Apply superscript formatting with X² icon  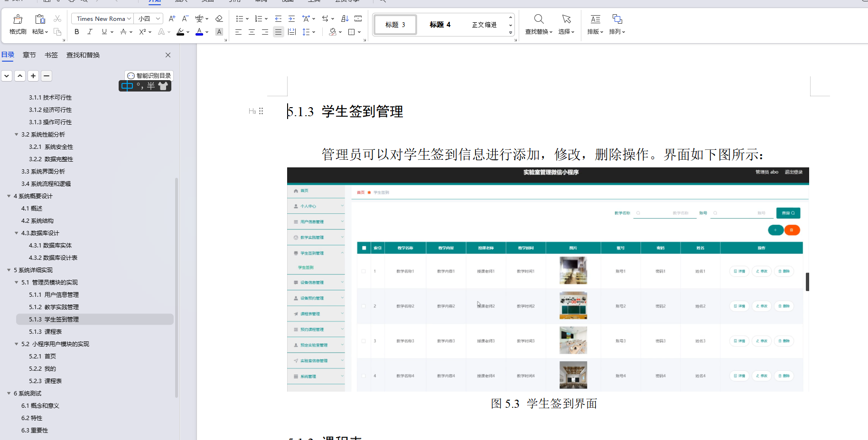(141, 32)
